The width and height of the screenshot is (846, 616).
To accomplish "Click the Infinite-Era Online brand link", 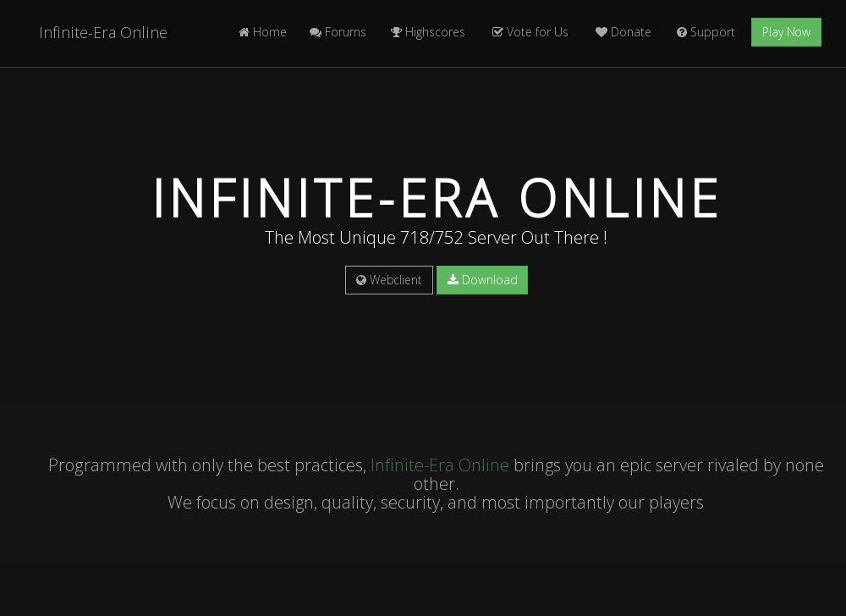I will (x=103, y=32).
